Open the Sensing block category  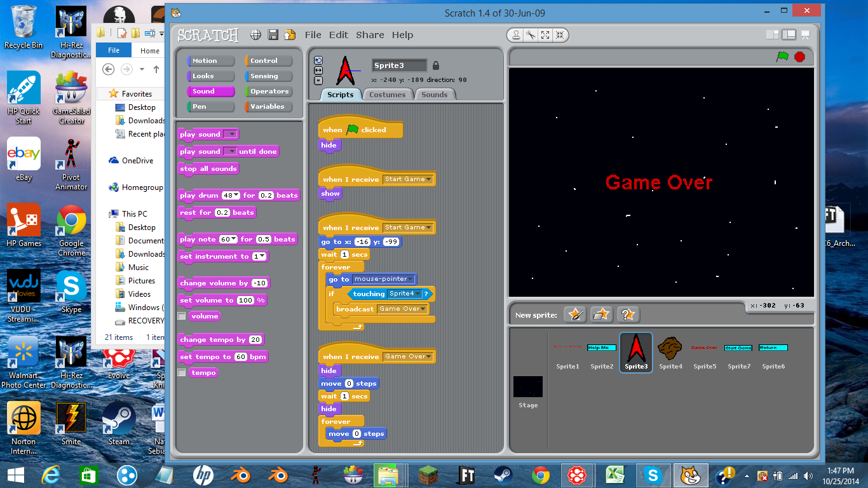coord(268,76)
